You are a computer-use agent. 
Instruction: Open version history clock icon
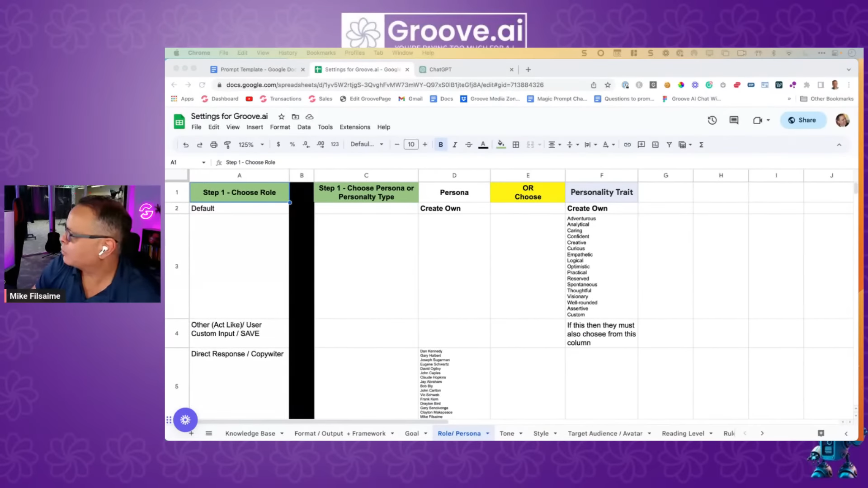pyautogui.click(x=712, y=120)
